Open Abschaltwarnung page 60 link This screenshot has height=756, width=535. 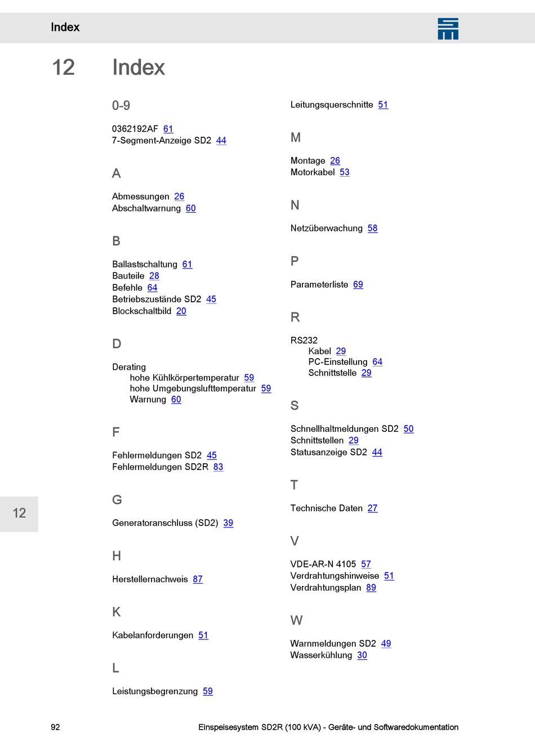pyautogui.click(x=191, y=208)
